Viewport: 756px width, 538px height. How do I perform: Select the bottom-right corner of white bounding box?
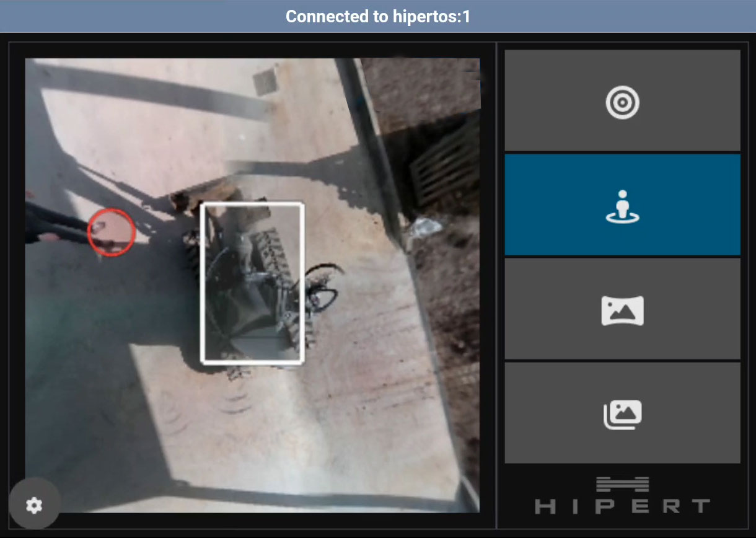pyautogui.click(x=301, y=361)
